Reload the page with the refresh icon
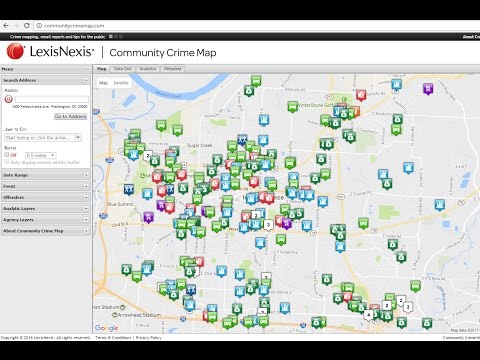Viewport: 480px width, 360px height. pos(27,26)
